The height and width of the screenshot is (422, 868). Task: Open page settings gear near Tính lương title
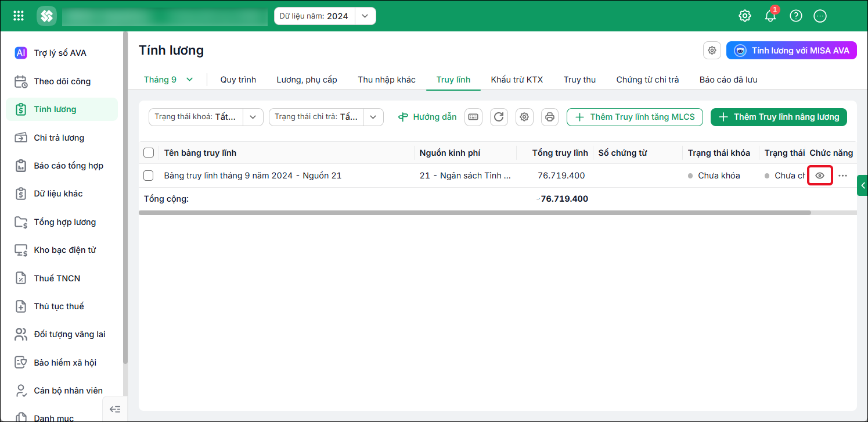712,51
